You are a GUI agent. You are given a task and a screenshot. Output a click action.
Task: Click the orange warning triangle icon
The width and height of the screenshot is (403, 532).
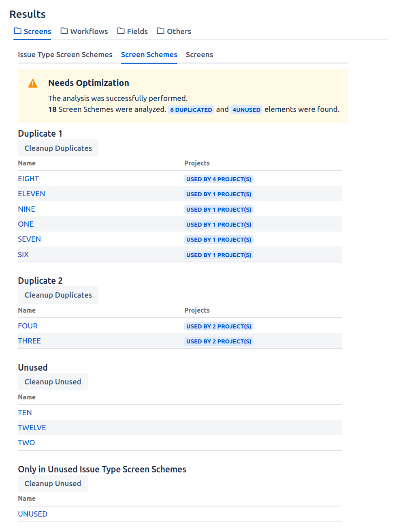pos(33,84)
